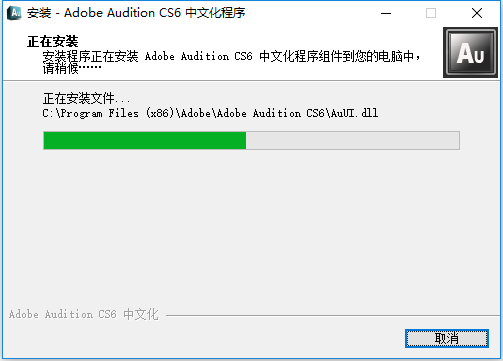The width and height of the screenshot is (503, 361).
Task: Click the Adobe Audition CS6 中文化 footer label
Action: (84, 314)
